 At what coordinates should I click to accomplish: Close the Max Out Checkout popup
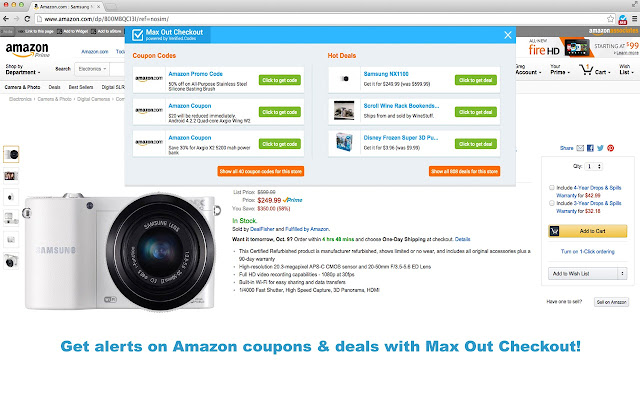click(x=507, y=35)
